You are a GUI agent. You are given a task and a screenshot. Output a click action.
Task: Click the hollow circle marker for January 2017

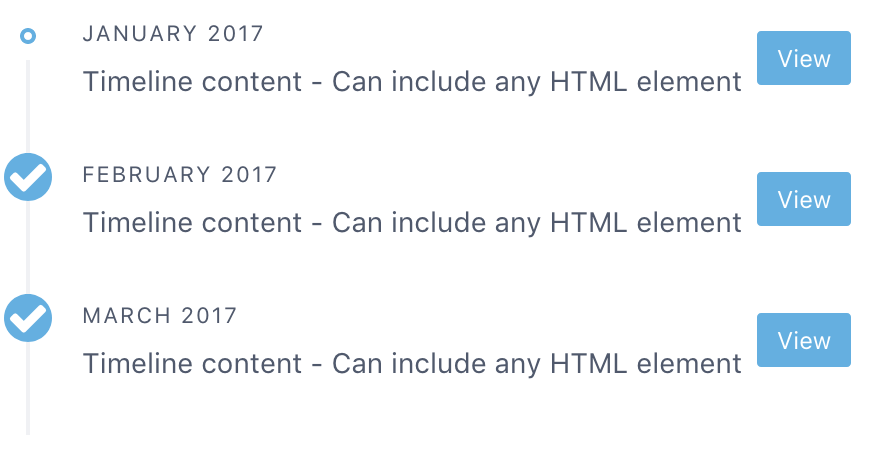click(28, 36)
